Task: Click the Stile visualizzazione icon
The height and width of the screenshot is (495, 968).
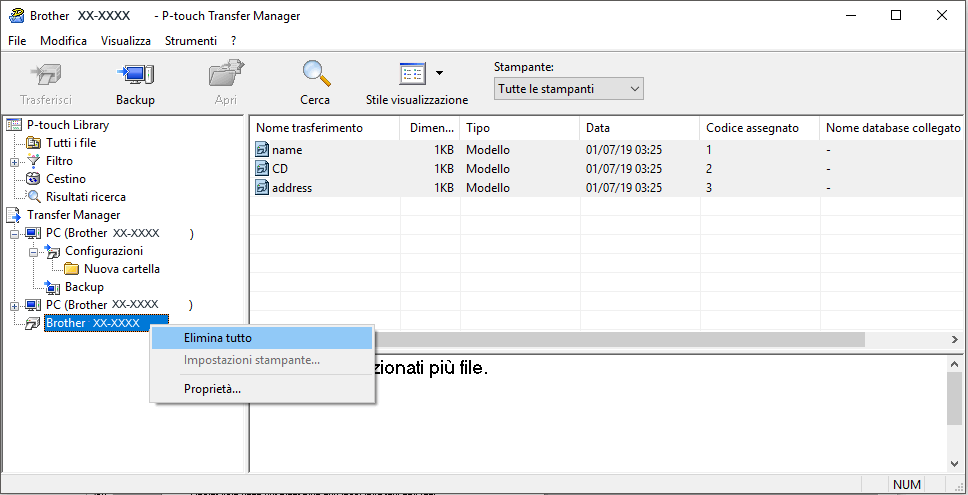Action: click(411, 74)
